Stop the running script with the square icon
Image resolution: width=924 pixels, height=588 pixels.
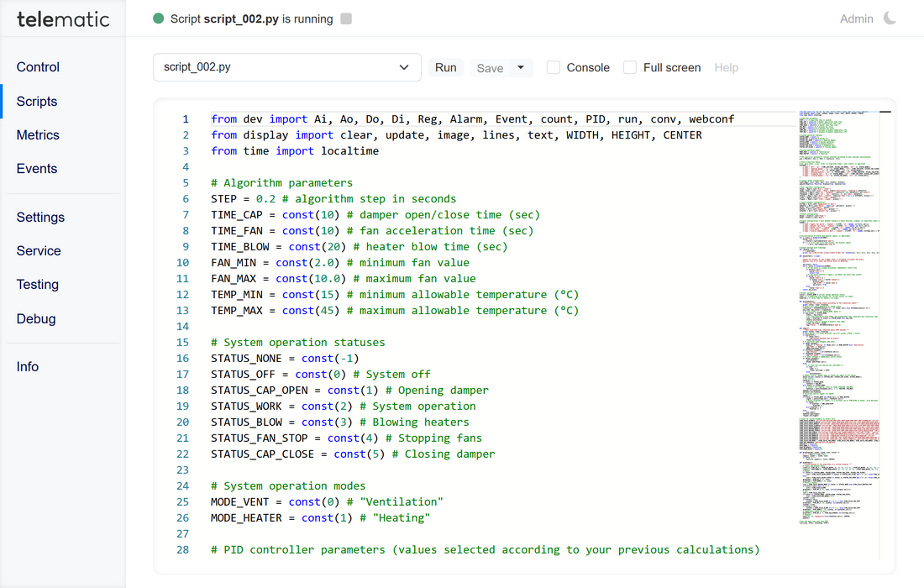pyautogui.click(x=347, y=19)
